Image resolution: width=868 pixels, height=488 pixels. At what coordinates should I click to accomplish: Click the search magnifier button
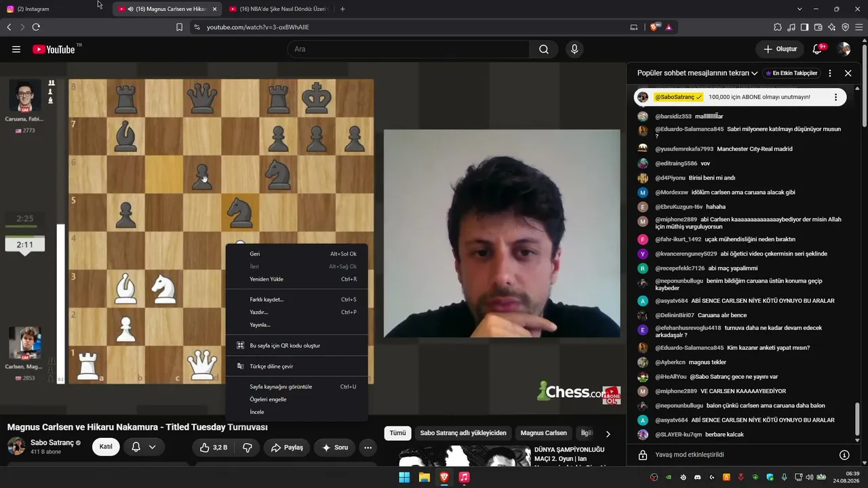pyautogui.click(x=544, y=49)
